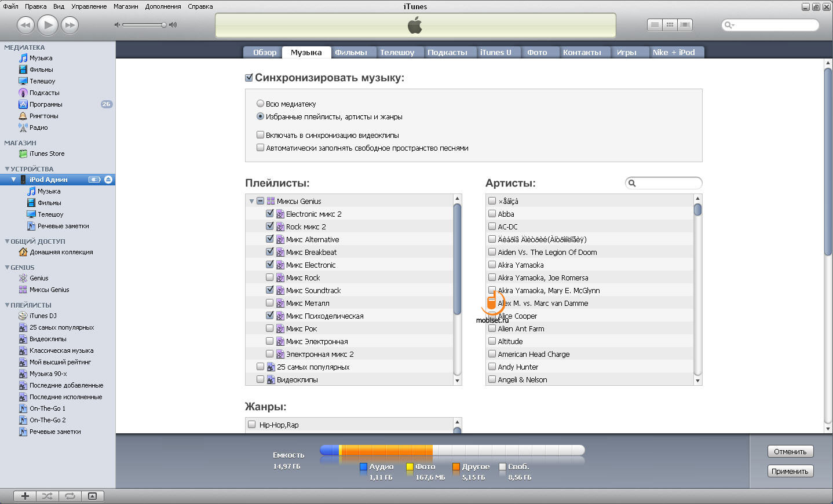Collapse iPod Админ device tree

pos(13,180)
